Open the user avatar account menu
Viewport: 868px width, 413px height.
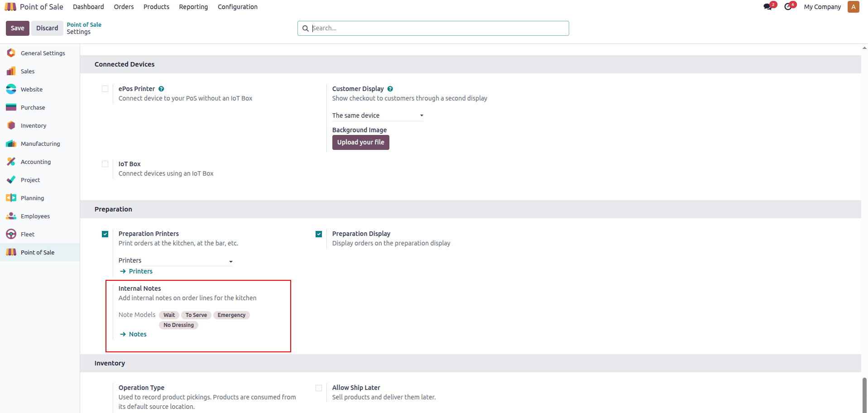click(x=853, y=7)
